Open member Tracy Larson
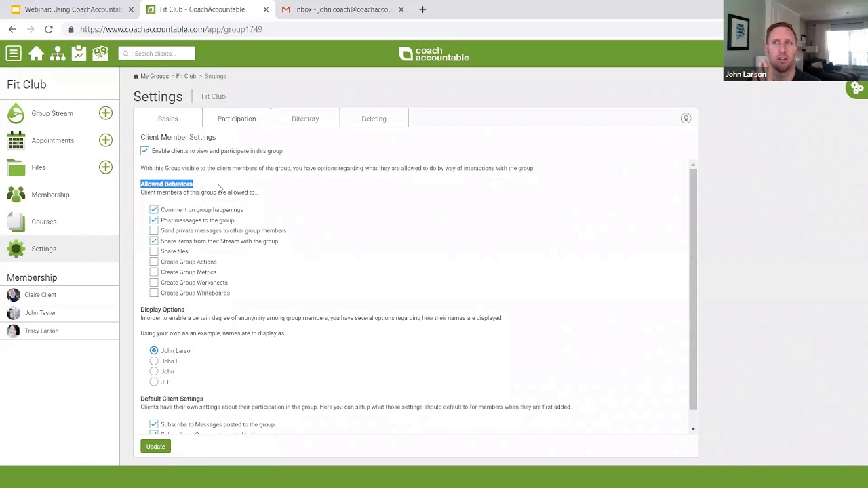 pos(41,331)
